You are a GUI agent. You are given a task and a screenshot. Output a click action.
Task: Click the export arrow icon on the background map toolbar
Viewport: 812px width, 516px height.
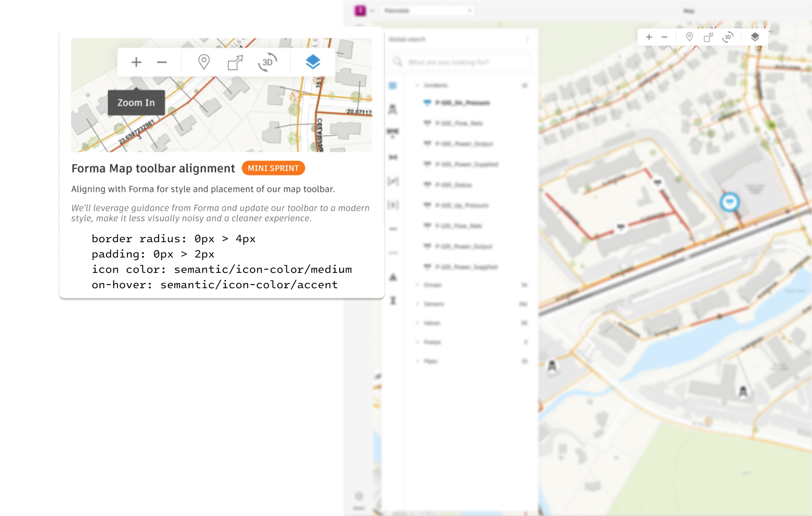pos(708,37)
